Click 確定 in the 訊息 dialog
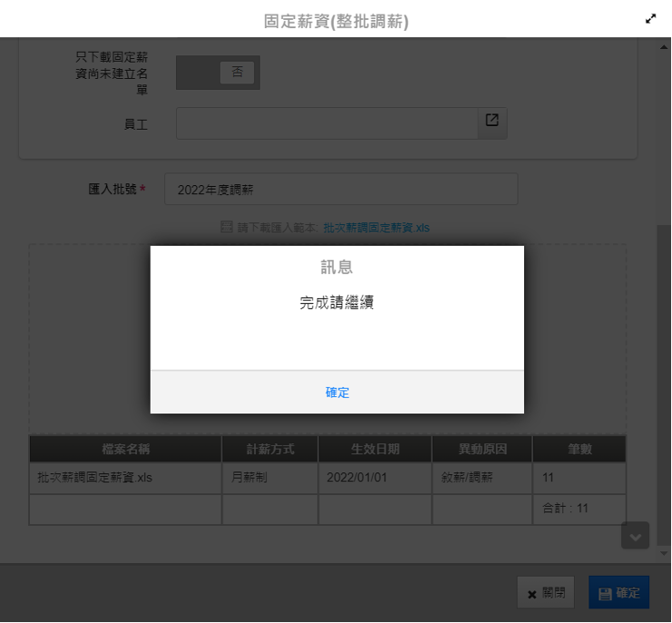Screen dimensions: 672x623 337,392
